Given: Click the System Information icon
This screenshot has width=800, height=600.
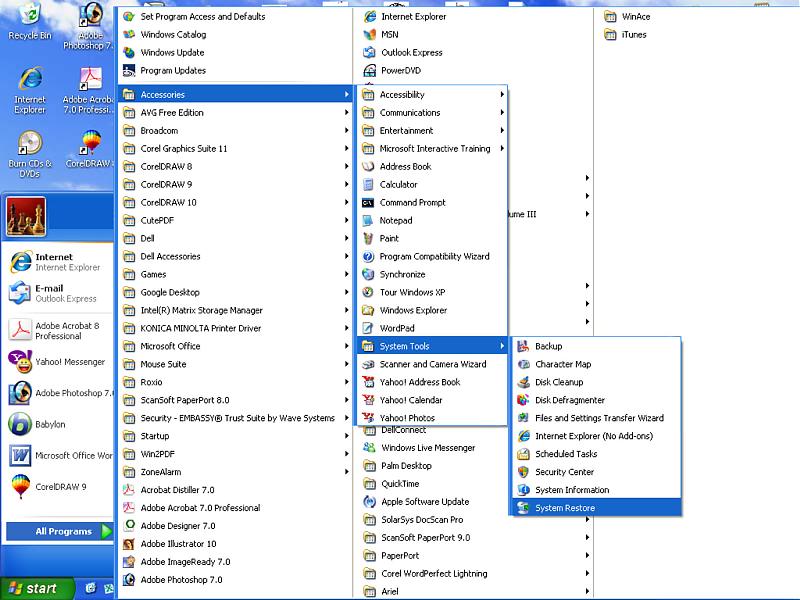Looking at the screenshot, I should click(x=523, y=490).
